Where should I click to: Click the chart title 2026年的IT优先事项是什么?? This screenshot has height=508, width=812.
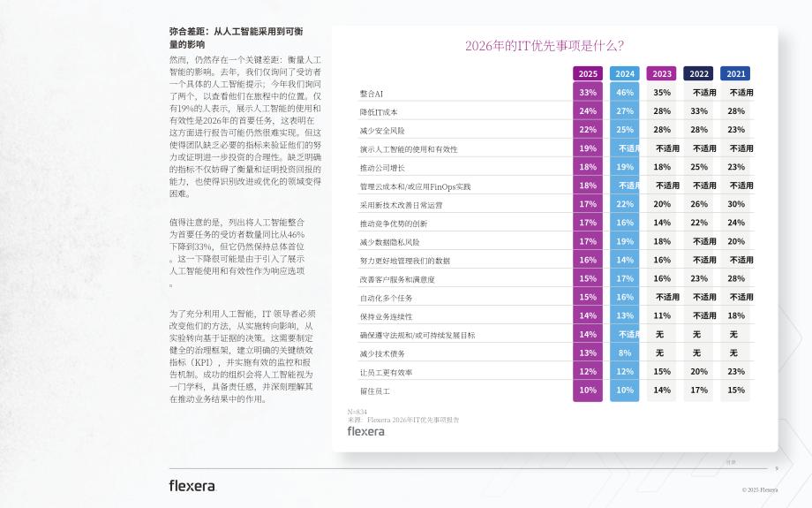(x=545, y=46)
